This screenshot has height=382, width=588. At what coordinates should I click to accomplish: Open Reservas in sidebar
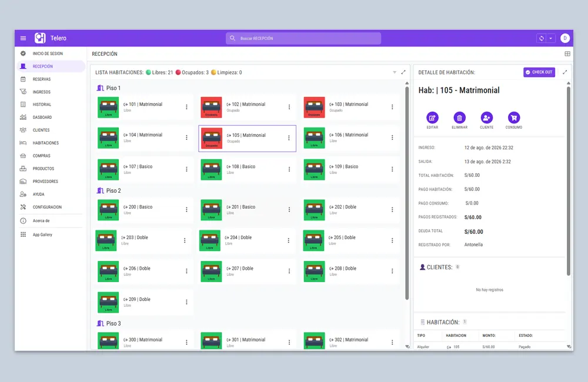tap(51, 79)
